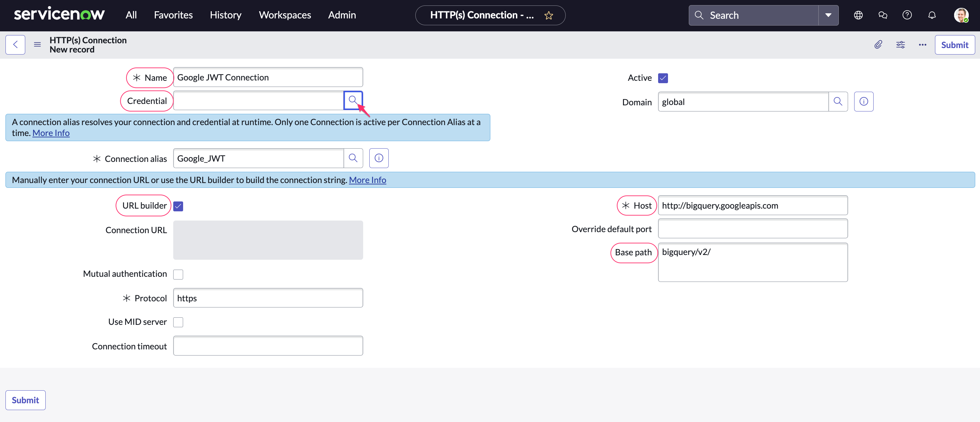Open the All menu
Viewport: 980px width, 422px height.
click(131, 15)
